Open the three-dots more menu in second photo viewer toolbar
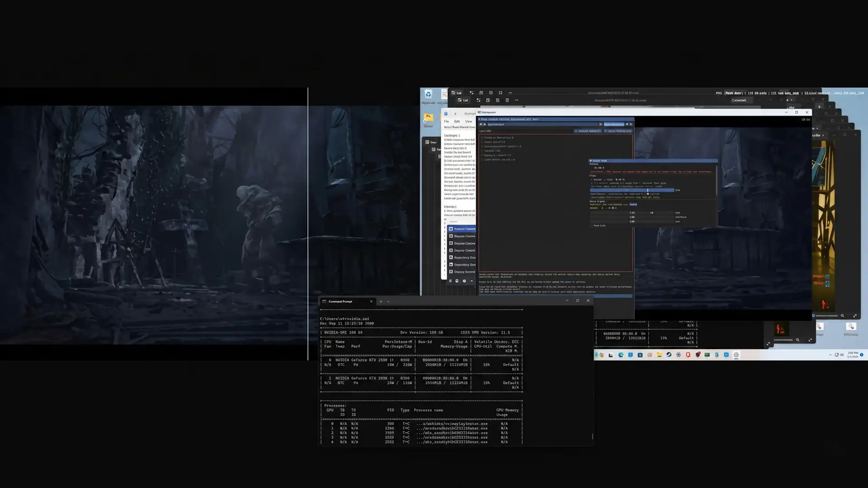The image size is (868, 488). click(517, 100)
